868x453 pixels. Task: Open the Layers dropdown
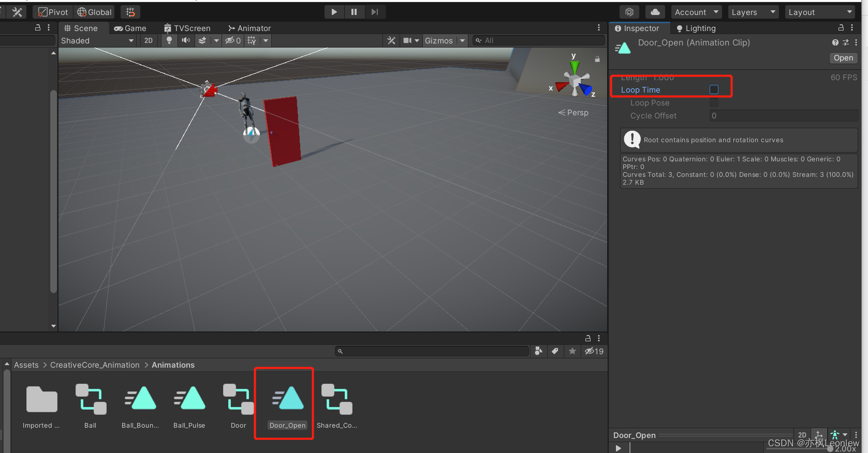tap(754, 12)
